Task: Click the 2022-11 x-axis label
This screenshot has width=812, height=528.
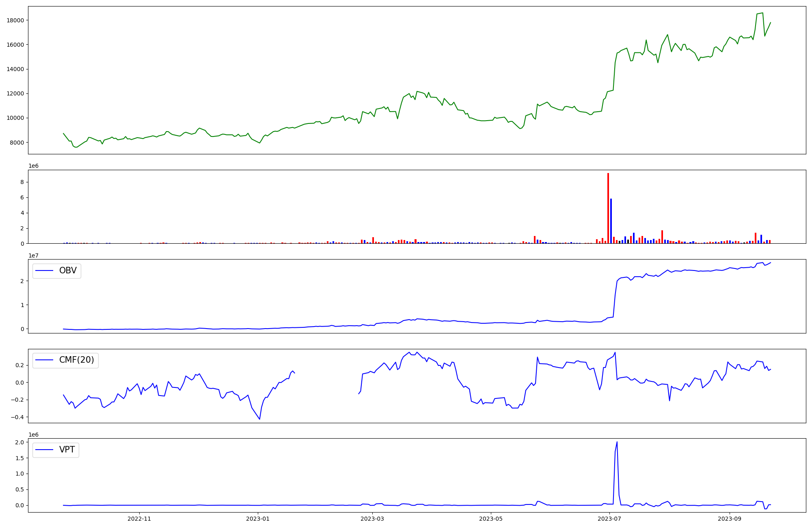Action: point(139,519)
